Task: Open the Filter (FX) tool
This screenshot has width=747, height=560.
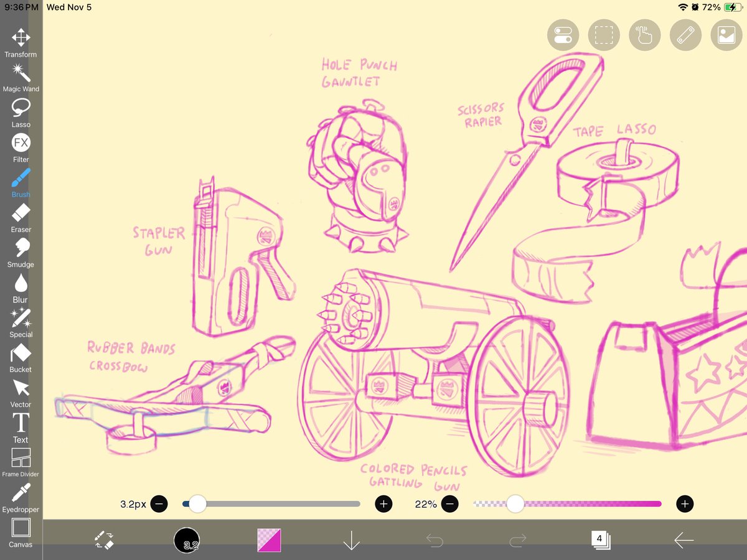Action: coord(21,148)
